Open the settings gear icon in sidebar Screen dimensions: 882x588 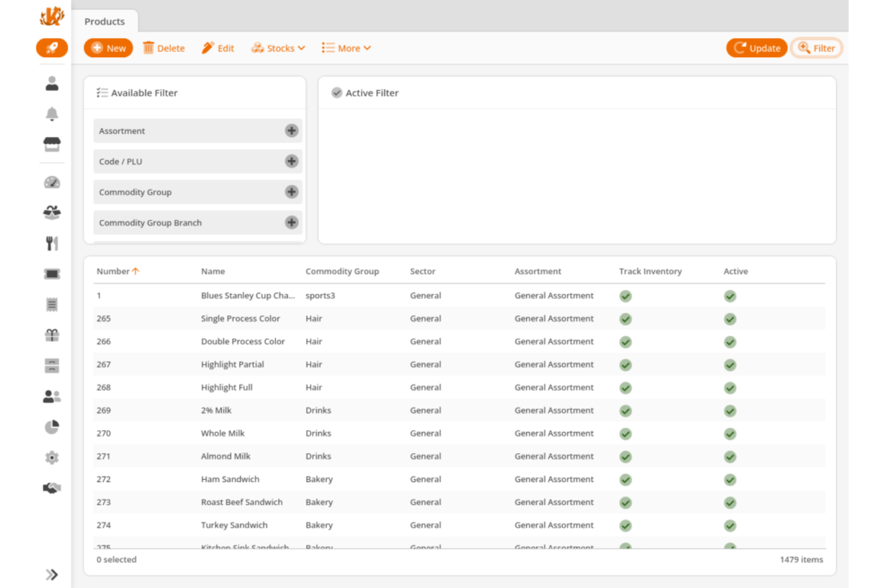(52, 458)
